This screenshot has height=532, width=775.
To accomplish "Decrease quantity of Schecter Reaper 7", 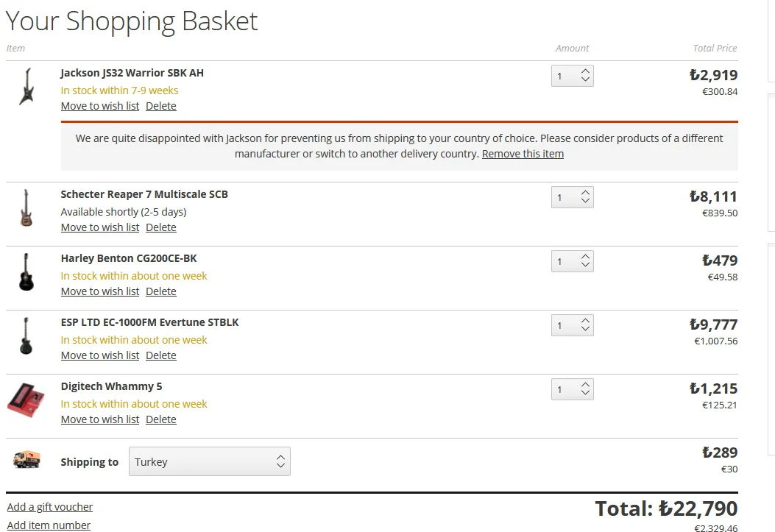I will click(x=585, y=201).
